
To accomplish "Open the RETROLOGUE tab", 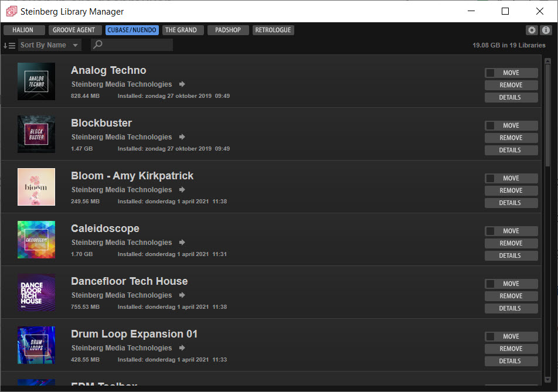I will tap(273, 30).
